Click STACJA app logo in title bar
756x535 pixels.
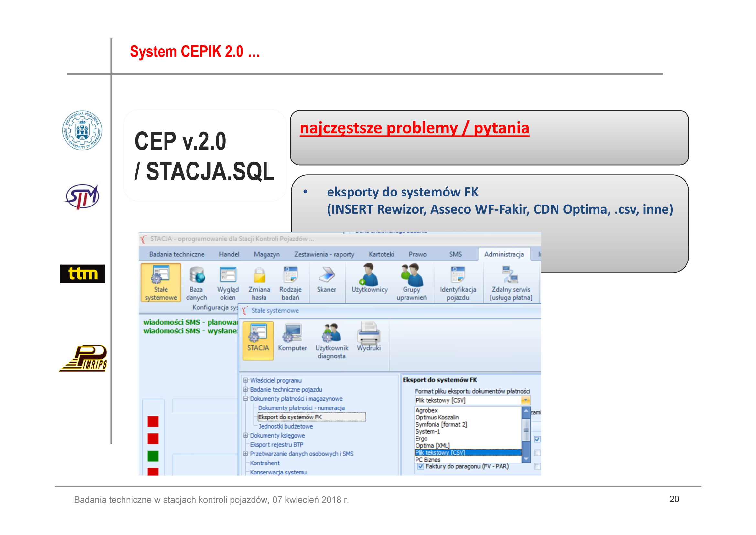tap(144, 239)
